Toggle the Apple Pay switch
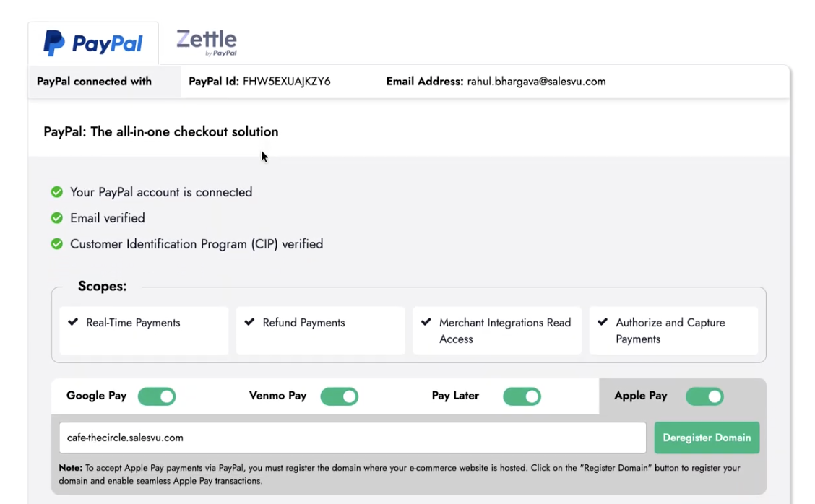The width and height of the screenshot is (815, 504). [x=704, y=396]
